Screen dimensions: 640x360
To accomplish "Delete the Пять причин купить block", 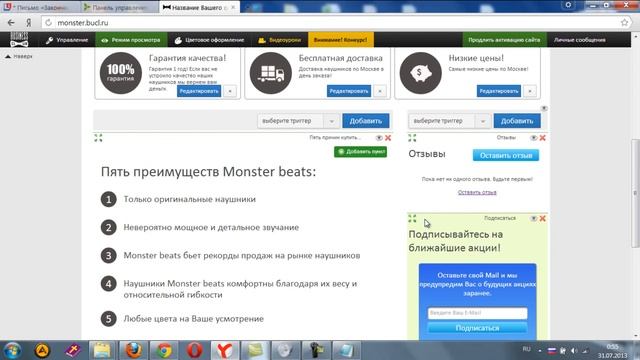I will (388, 138).
